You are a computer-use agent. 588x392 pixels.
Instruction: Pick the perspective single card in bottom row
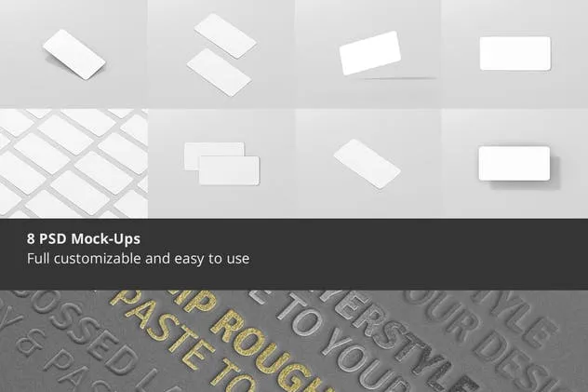pyautogui.click(x=368, y=164)
